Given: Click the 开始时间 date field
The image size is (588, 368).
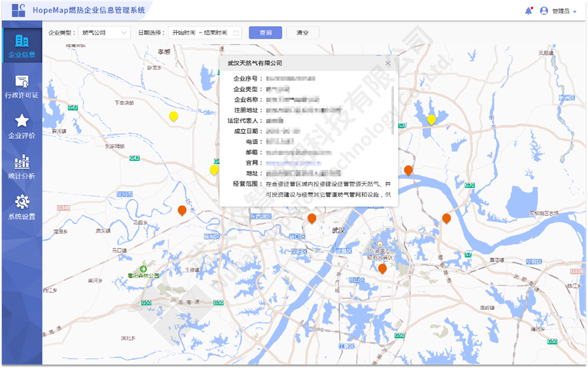Looking at the screenshot, I should (184, 33).
